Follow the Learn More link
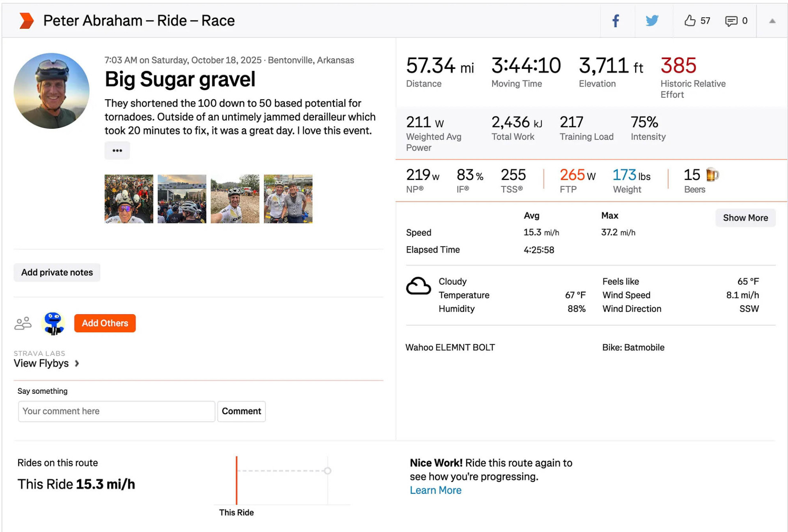The height and width of the screenshot is (532, 788). [x=435, y=490]
